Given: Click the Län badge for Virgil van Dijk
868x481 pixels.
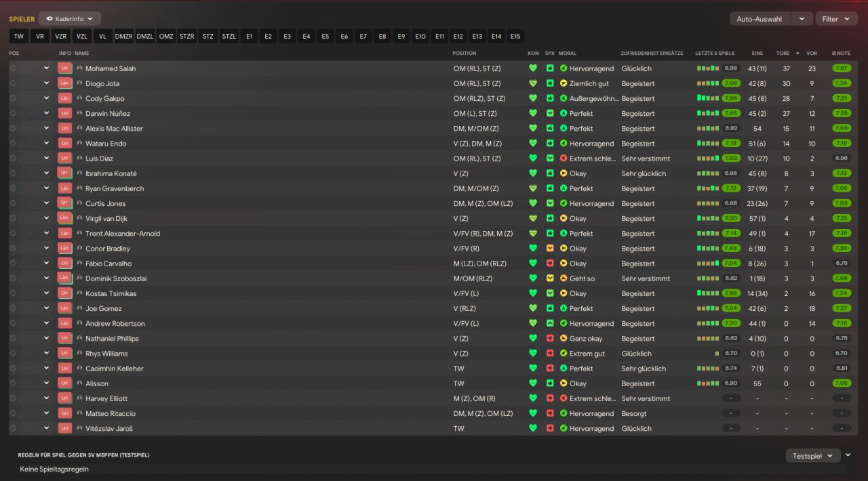Looking at the screenshot, I should pyautogui.click(x=65, y=218).
